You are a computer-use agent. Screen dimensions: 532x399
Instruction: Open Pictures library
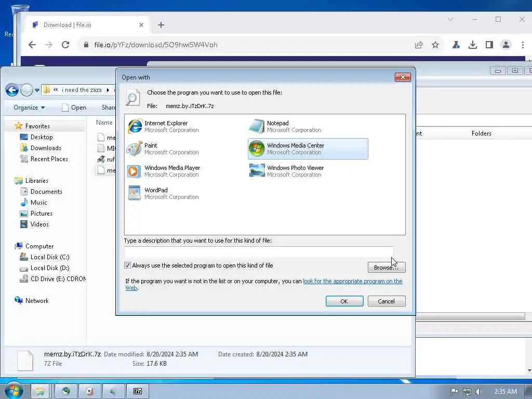pyautogui.click(x=42, y=214)
